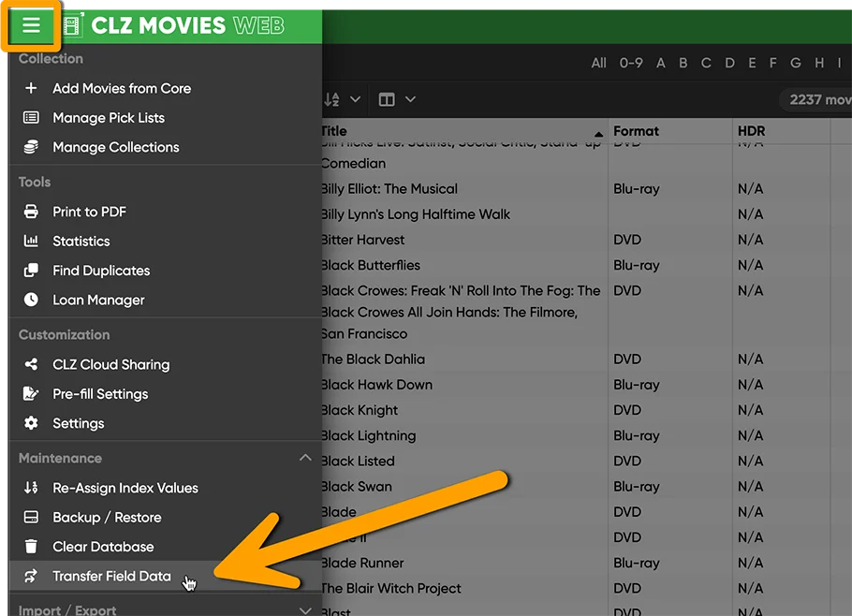This screenshot has height=616, width=852.
Task: Select The Blair Witch Project row
Action: point(586,588)
